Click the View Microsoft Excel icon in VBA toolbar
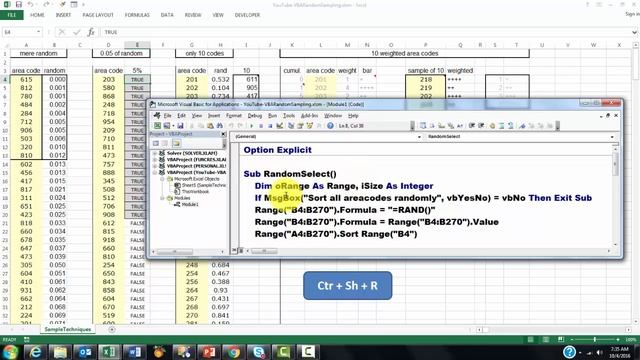640x360 pixels. [157, 126]
